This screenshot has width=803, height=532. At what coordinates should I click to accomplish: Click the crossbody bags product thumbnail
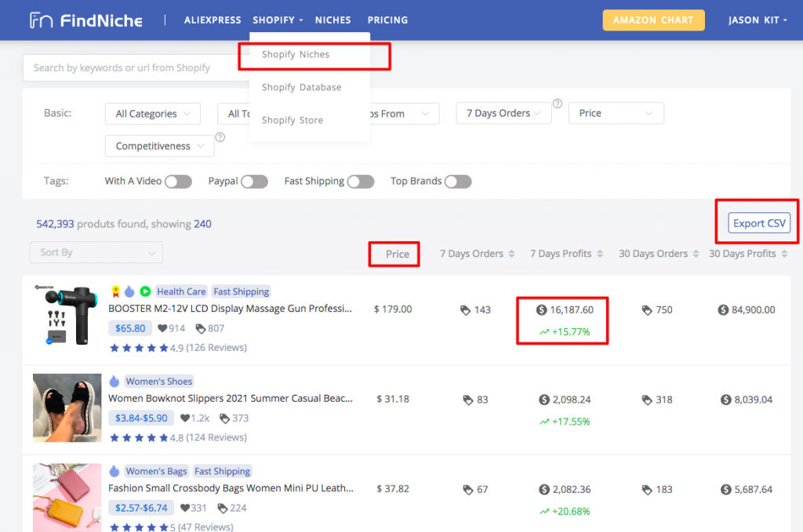pyautogui.click(x=67, y=498)
